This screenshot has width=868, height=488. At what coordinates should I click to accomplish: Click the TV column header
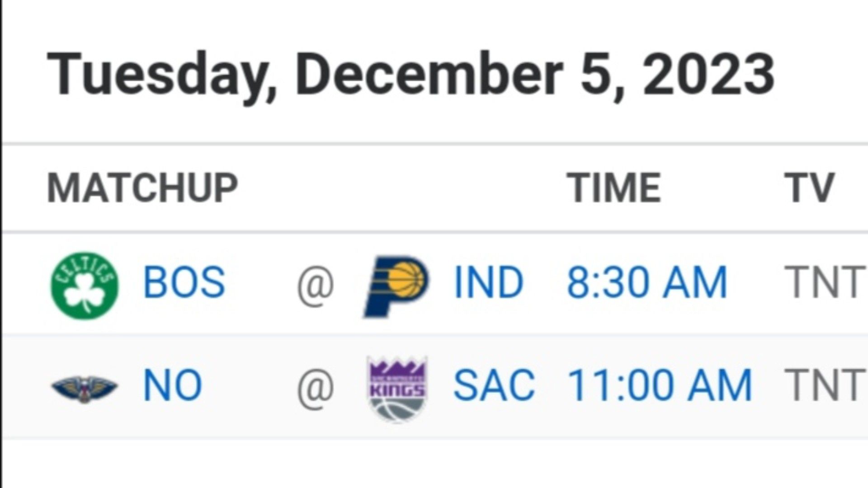coord(809,188)
